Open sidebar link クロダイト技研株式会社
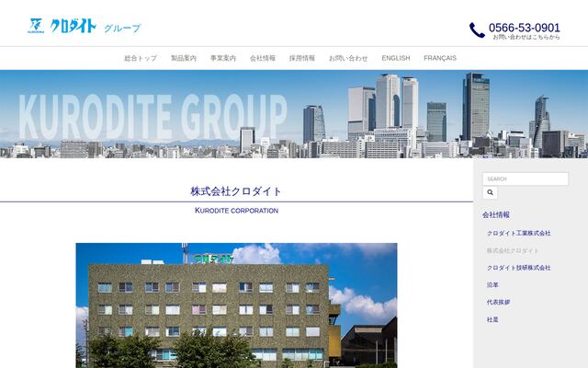Image resolution: width=588 pixels, height=368 pixels. (x=518, y=268)
